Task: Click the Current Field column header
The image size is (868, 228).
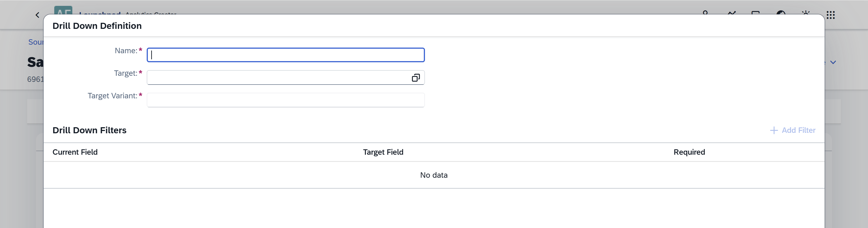Action: click(x=75, y=152)
